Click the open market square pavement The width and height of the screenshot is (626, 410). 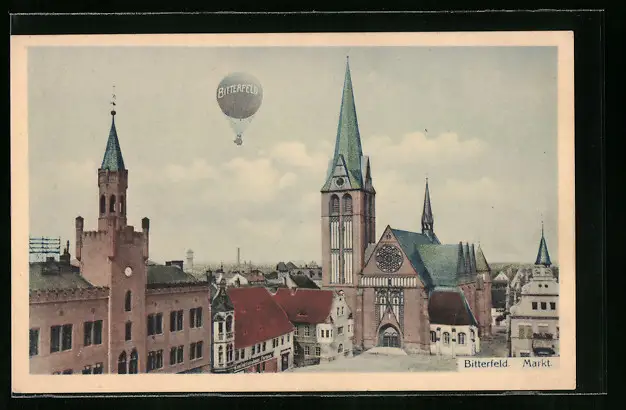380,362
